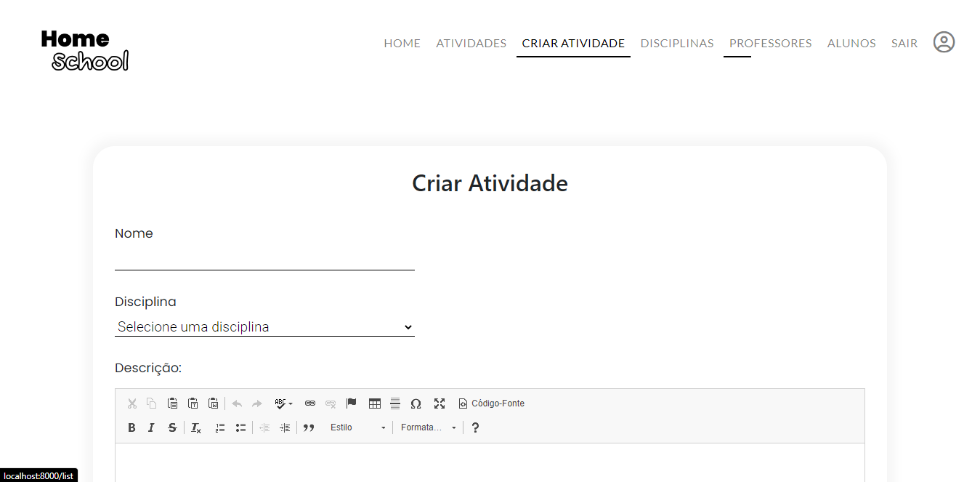Image resolution: width=980 pixels, height=482 pixels.
Task: Open the Formata paragraph format dropdown
Action: [x=427, y=427]
